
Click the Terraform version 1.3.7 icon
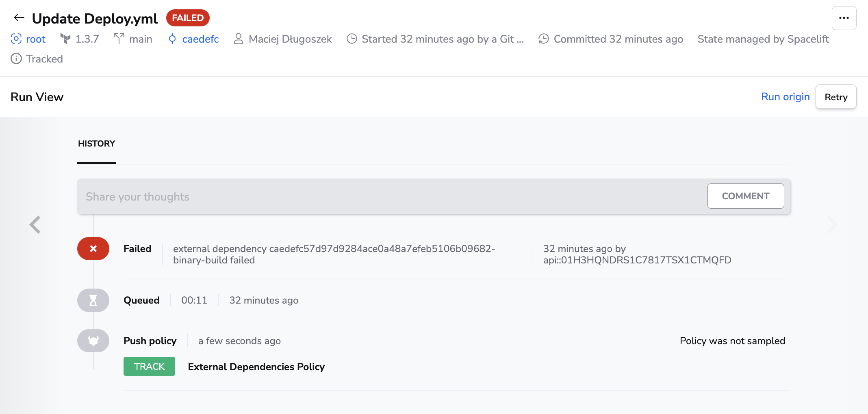(x=65, y=39)
